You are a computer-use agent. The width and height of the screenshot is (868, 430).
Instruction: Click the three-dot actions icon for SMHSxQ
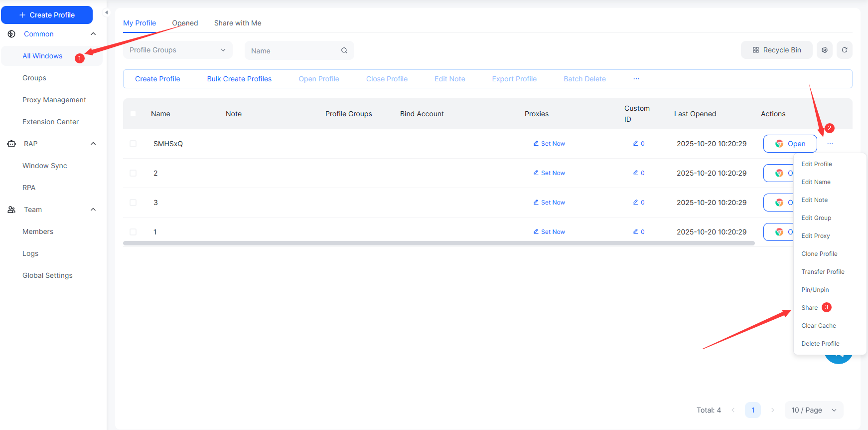pyautogui.click(x=830, y=144)
